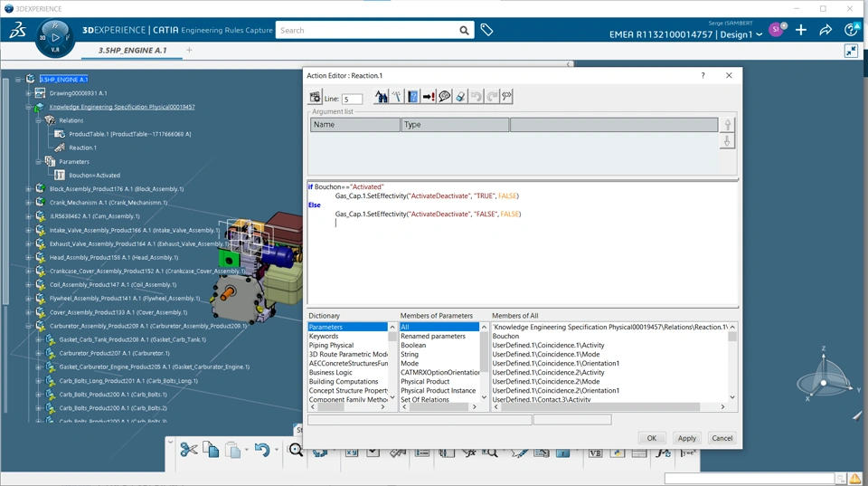Switch to the 3.5HP_ENGINE A.1 tab
The image size is (868, 486).
tap(132, 51)
